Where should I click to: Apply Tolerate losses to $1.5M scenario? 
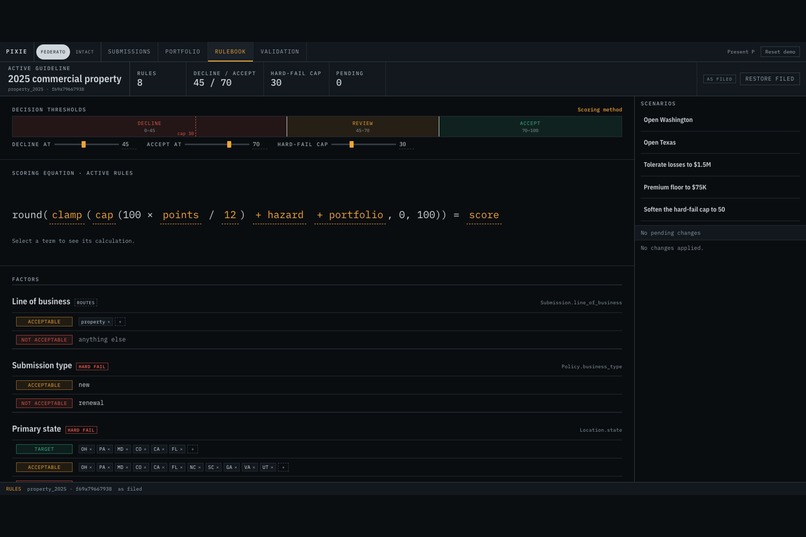coord(720,165)
